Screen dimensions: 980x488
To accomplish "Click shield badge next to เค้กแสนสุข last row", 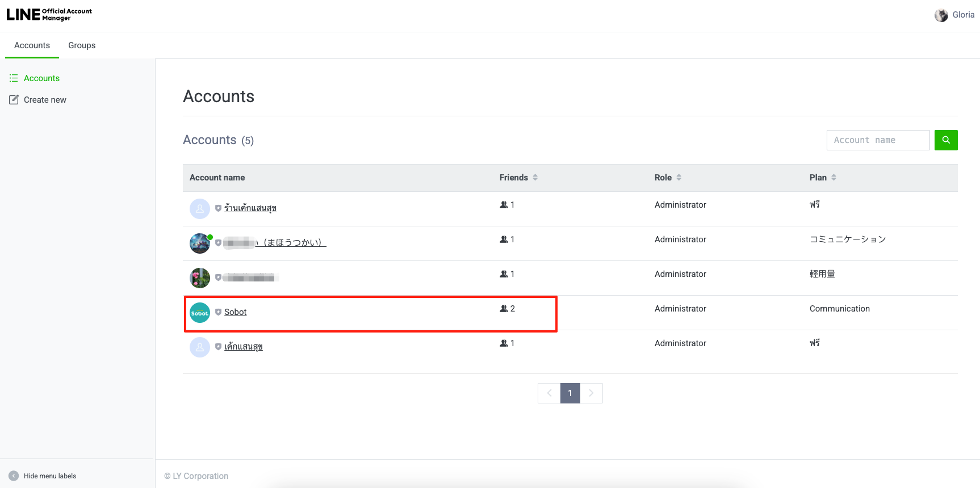I will pos(218,347).
